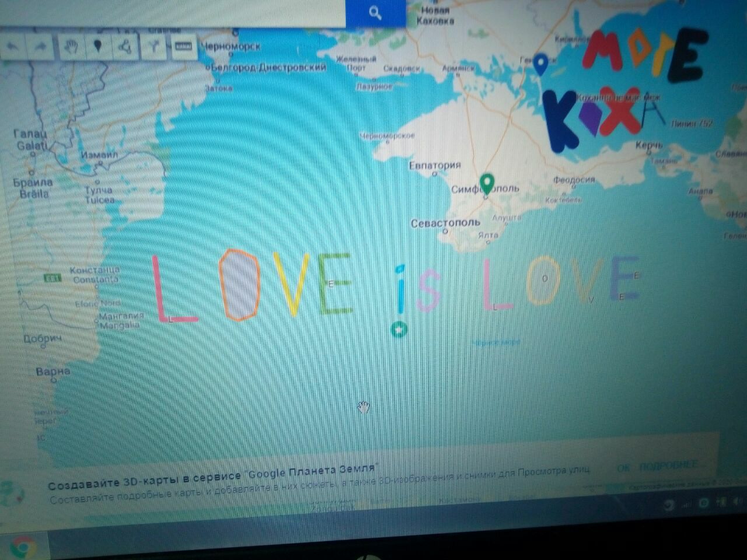Click the blue search button

tap(375, 13)
